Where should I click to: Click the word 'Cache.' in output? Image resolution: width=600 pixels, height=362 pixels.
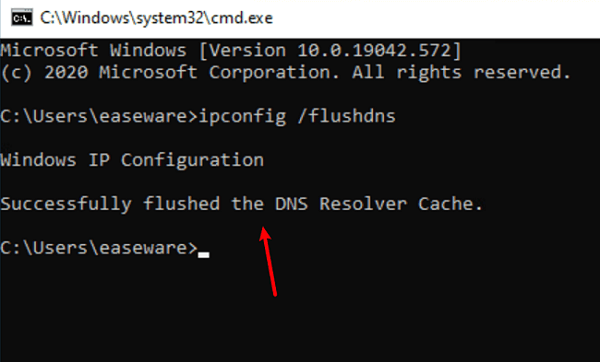(x=450, y=204)
